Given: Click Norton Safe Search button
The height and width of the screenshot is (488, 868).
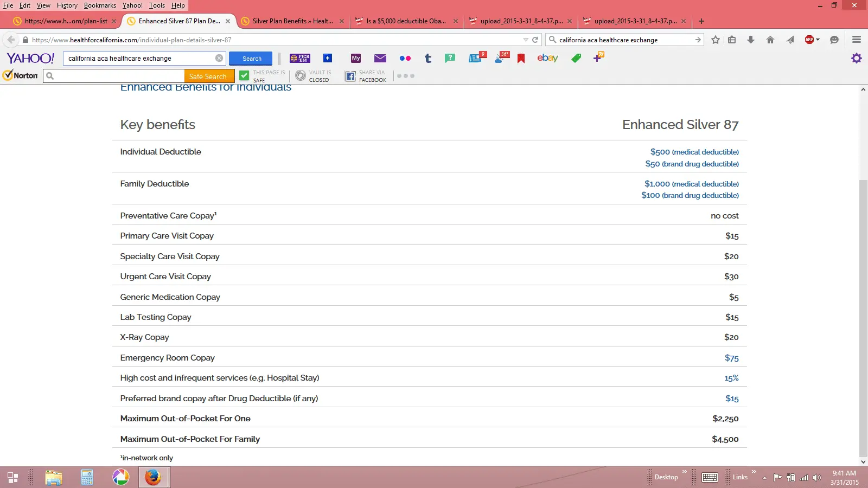Looking at the screenshot, I should tap(208, 76).
